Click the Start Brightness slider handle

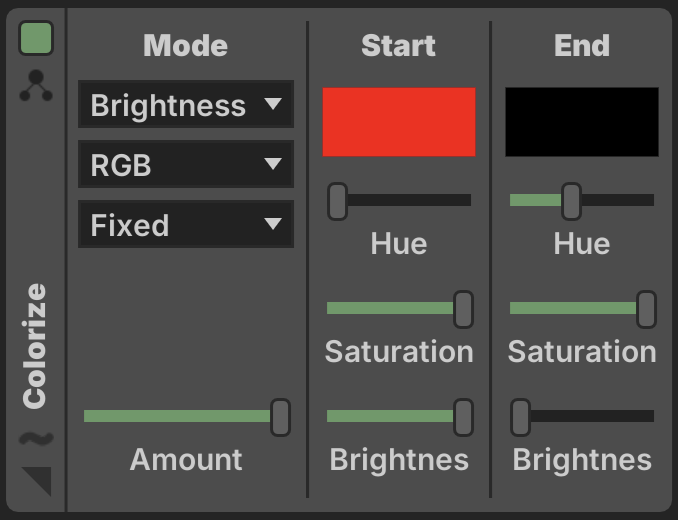463,417
